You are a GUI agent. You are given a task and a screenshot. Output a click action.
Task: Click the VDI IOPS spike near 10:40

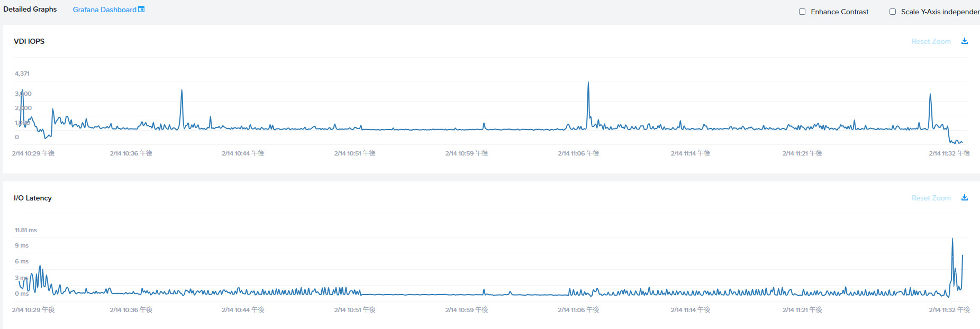click(182, 91)
